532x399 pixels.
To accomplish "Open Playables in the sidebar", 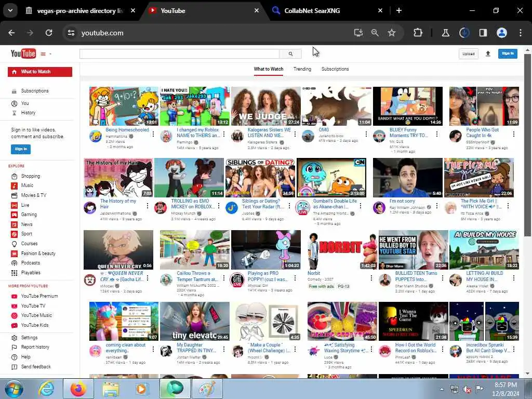I will [x=31, y=273].
